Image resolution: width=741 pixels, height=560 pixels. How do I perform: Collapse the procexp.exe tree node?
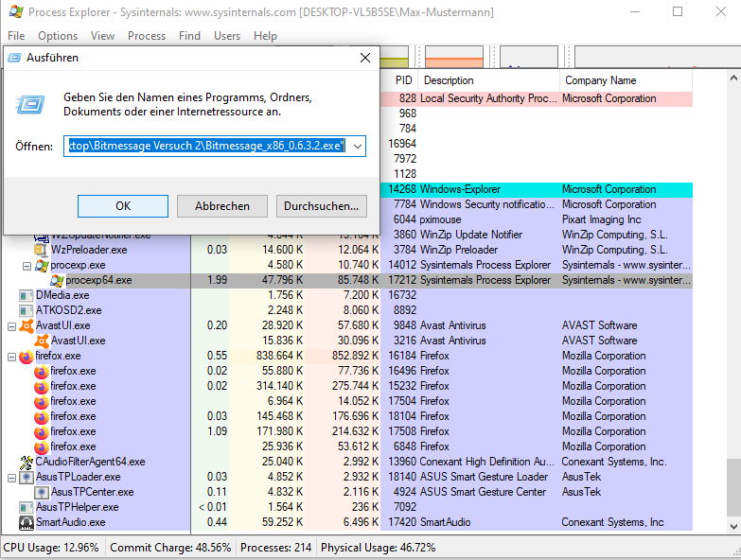pyautogui.click(x=26, y=267)
